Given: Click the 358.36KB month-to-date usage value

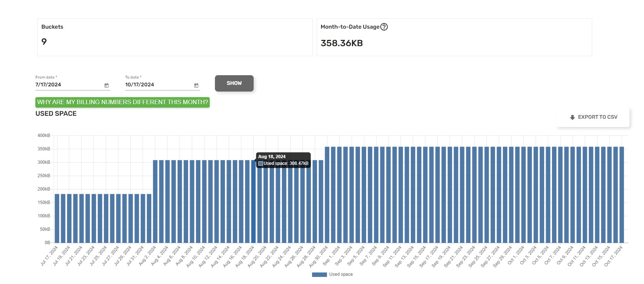Looking at the screenshot, I should [x=342, y=43].
